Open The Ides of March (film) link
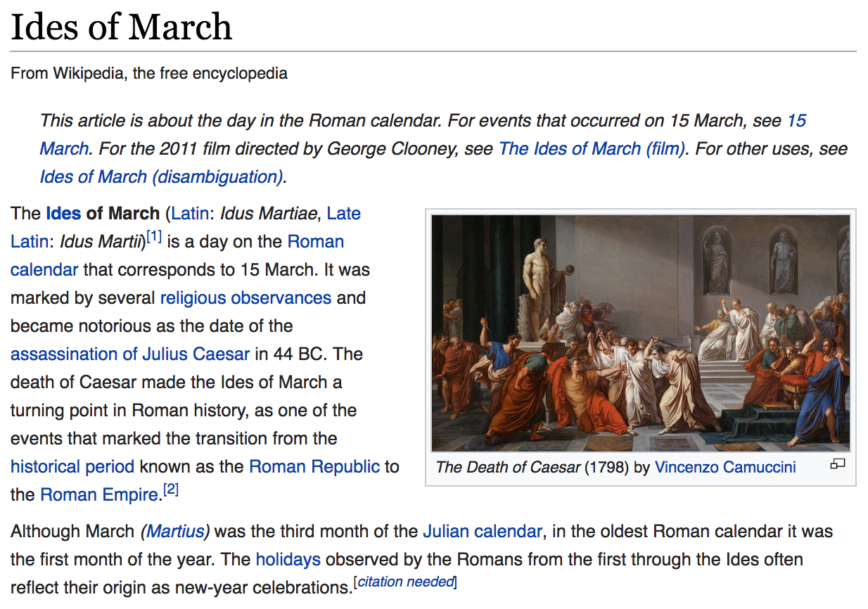 592,148
